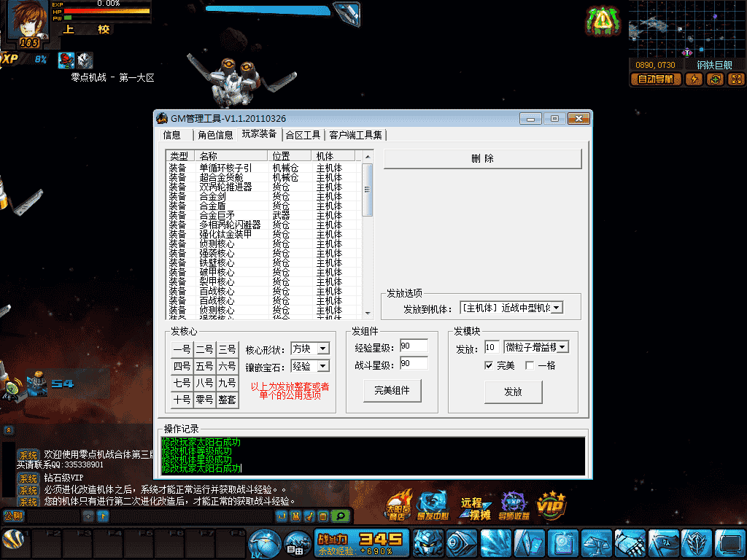Click the 发放 issue button
747x560 pixels.
[x=513, y=392]
